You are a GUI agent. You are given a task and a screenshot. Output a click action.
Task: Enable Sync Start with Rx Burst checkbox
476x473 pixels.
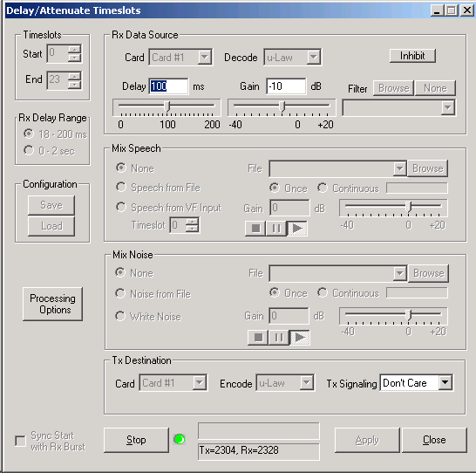[x=20, y=441]
